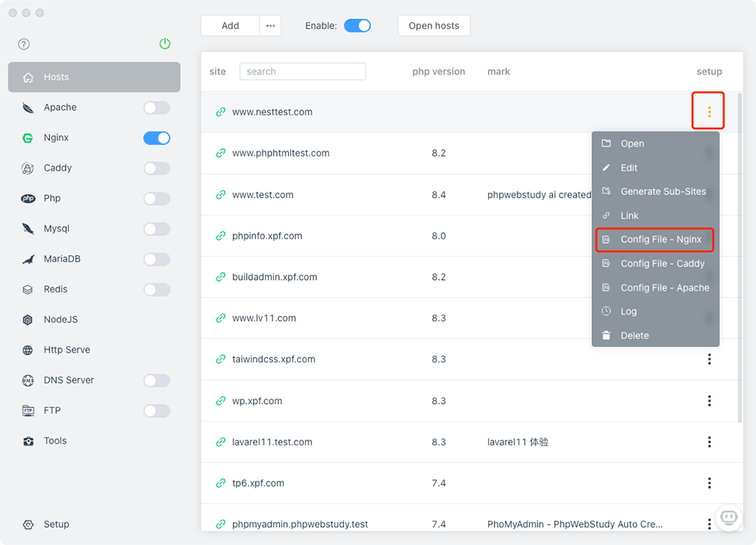Enable the MariaDB toggle switch
This screenshot has width=756, height=545.
coord(157,259)
